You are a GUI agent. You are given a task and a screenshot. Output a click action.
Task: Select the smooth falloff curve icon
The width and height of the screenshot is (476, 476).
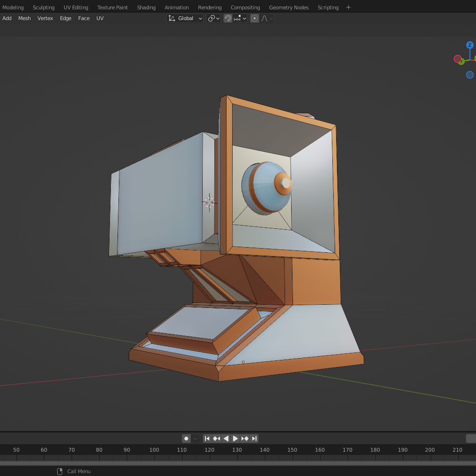pos(265,18)
